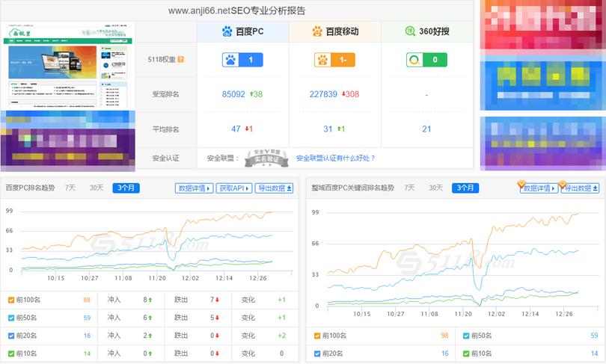
Task: Click the Baidu PC paw icon in header
Action: pyautogui.click(x=227, y=31)
